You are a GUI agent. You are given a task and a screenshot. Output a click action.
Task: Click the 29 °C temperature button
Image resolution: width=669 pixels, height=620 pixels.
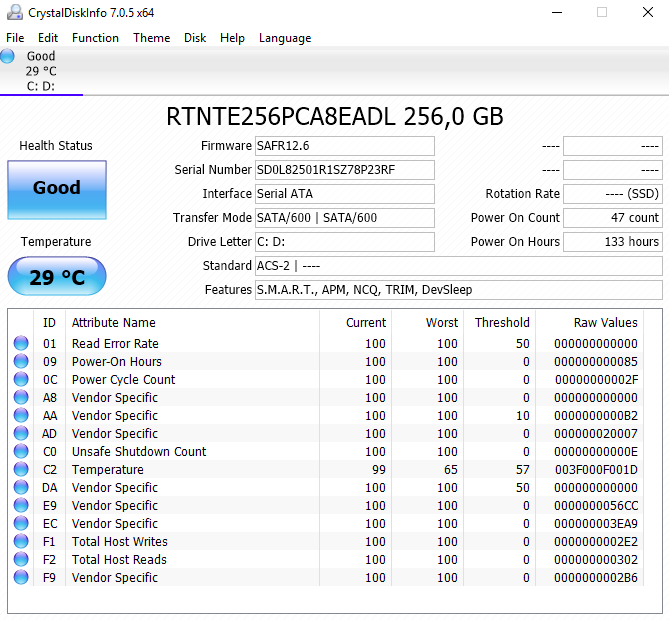click(56, 277)
